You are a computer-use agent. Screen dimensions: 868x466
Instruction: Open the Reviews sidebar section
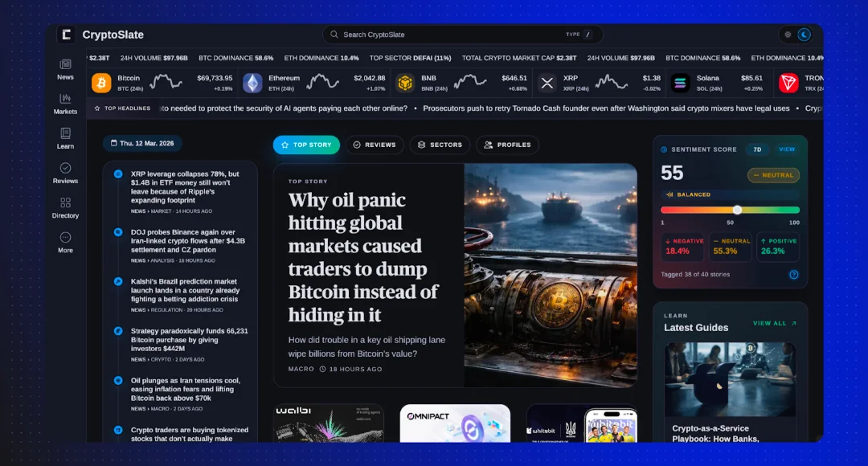pos(65,174)
